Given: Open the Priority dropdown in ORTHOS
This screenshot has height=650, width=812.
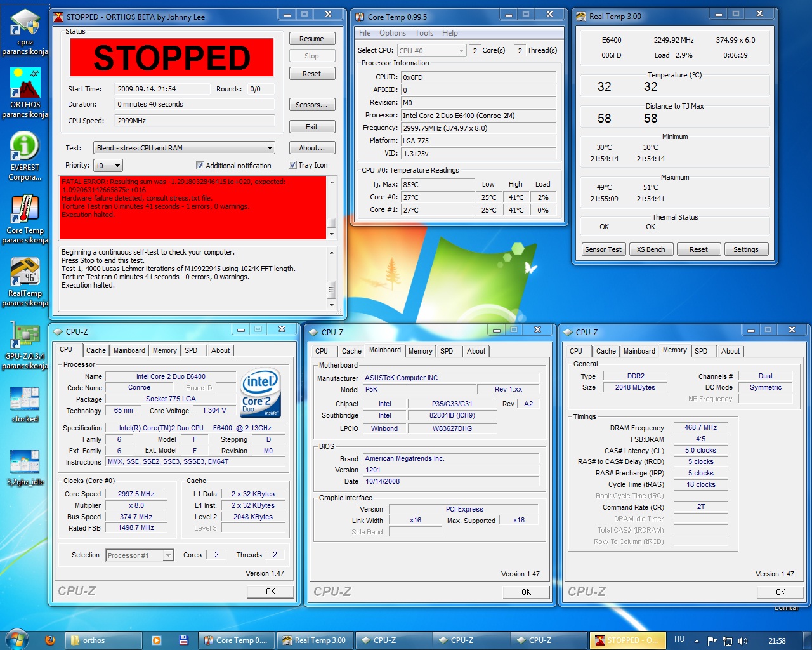Looking at the screenshot, I should pyautogui.click(x=108, y=166).
